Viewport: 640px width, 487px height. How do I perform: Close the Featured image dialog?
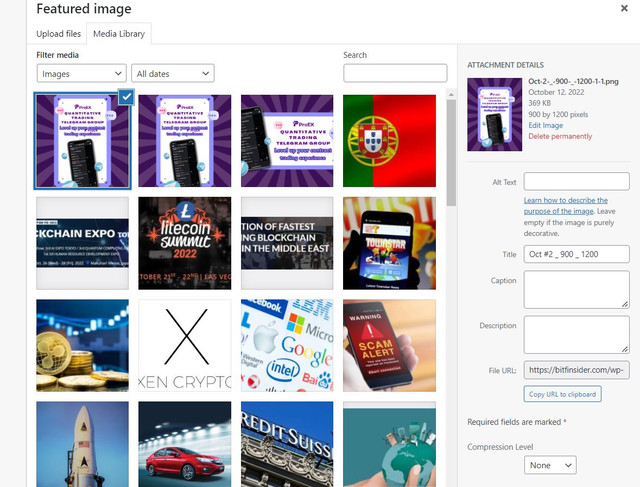click(x=624, y=8)
